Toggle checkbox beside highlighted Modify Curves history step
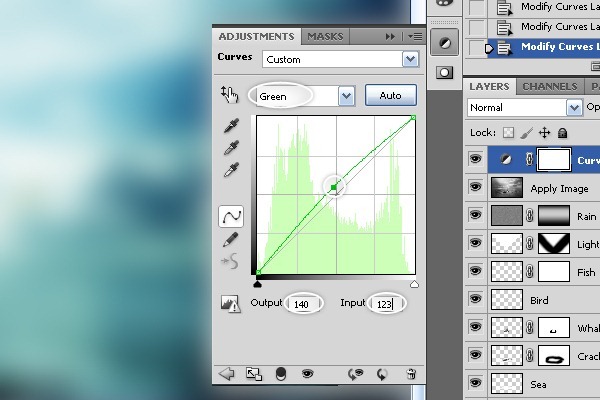 click(476, 48)
